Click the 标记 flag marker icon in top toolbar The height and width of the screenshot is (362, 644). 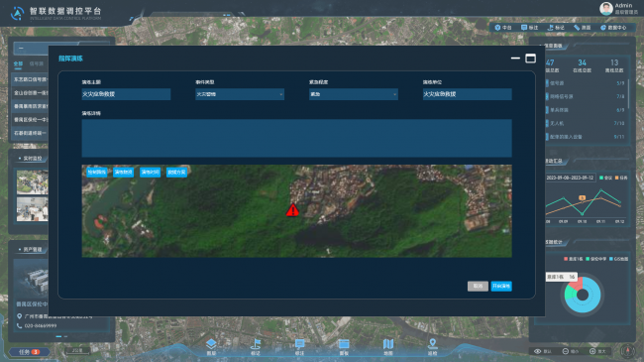coord(550,28)
